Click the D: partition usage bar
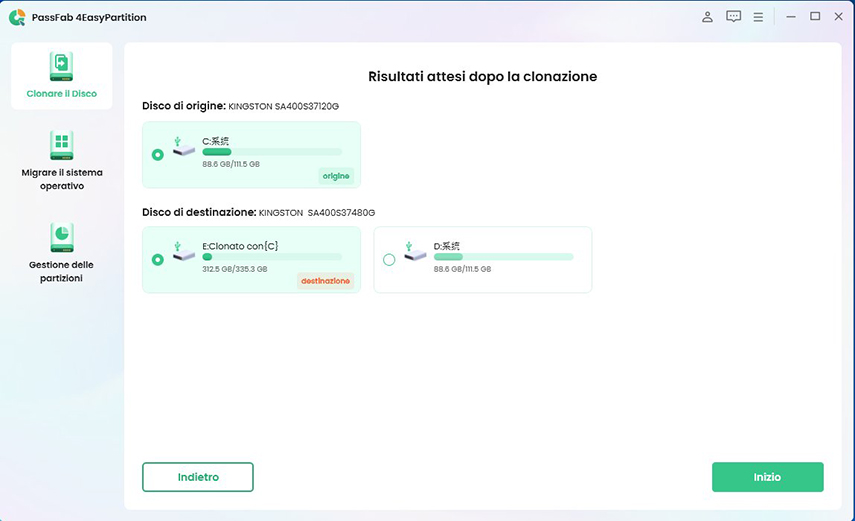The image size is (855, 521). [x=503, y=257]
